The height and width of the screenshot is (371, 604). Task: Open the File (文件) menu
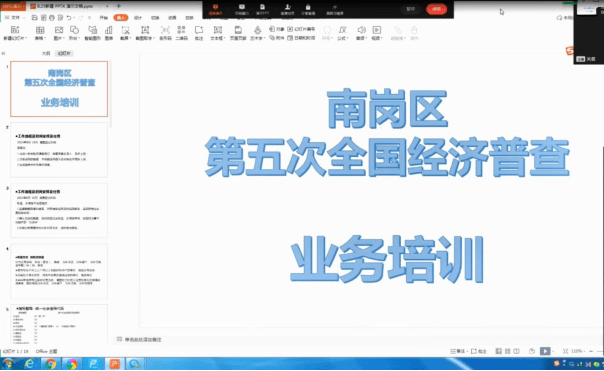point(14,18)
